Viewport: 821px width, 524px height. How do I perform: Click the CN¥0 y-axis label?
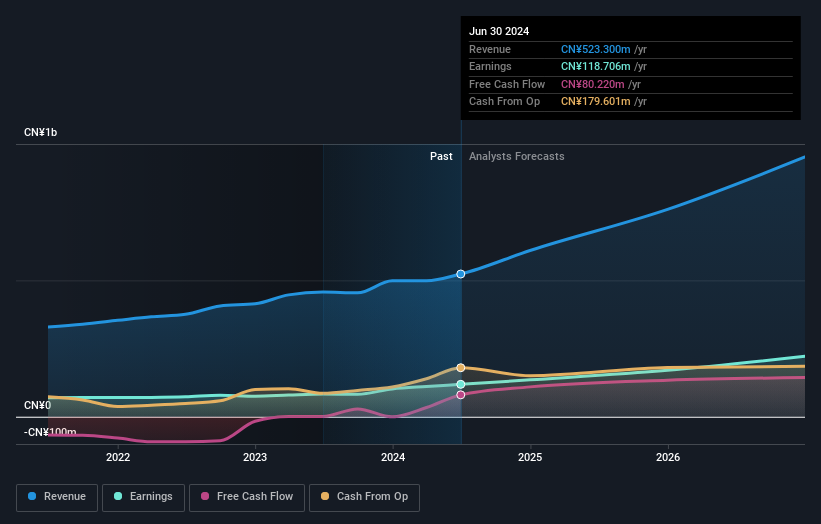pyautogui.click(x=37, y=406)
